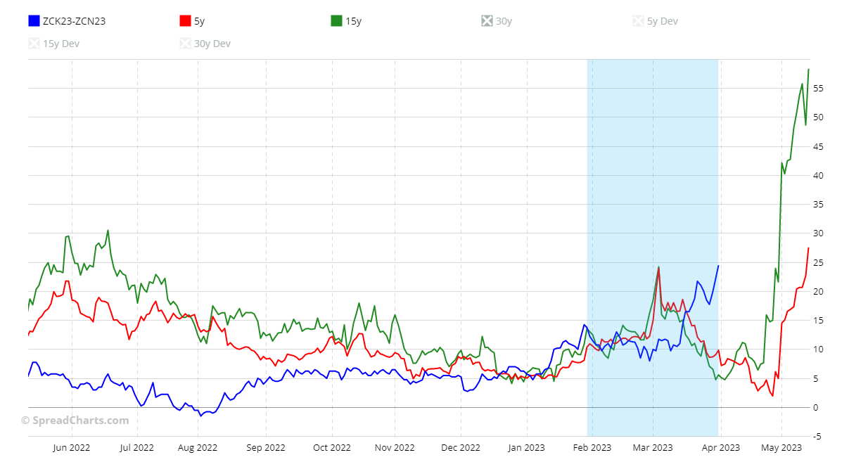
Task: Click the -5 value on the y-axis
Action: coord(818,436)
